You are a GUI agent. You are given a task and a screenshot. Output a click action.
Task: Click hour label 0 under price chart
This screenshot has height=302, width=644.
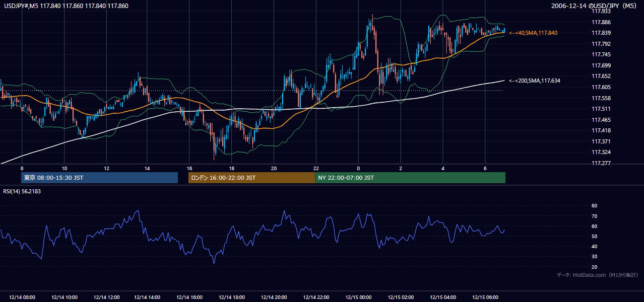point(358,168)
